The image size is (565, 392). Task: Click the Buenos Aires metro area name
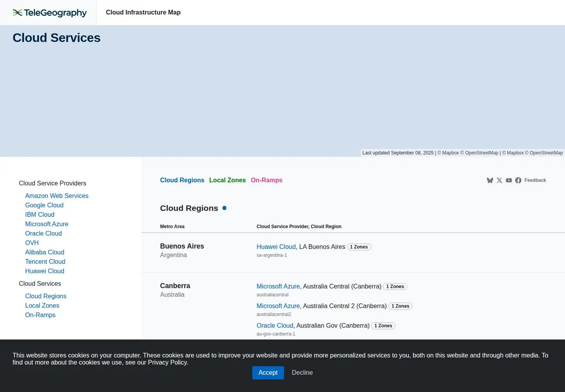click(182, 246)
